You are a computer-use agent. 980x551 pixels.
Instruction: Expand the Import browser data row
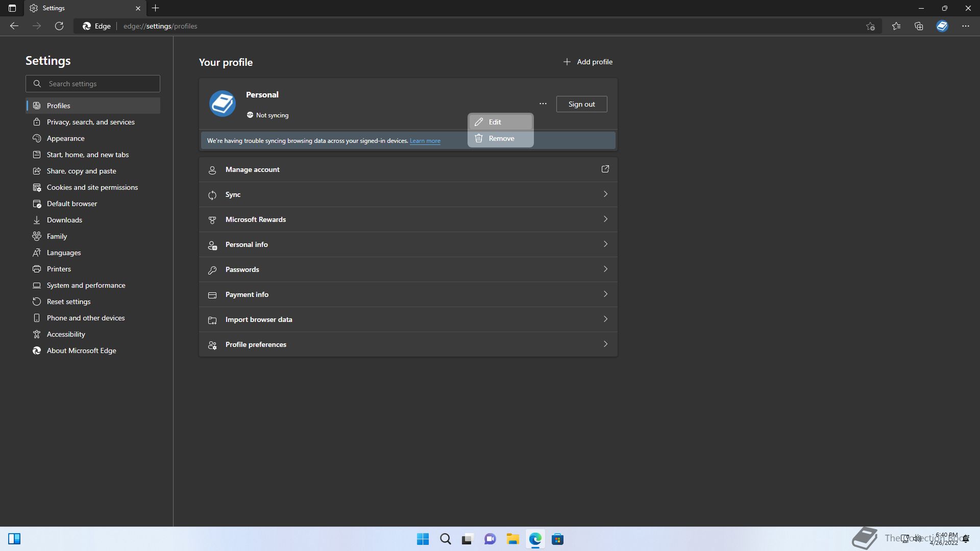[408, 319]
